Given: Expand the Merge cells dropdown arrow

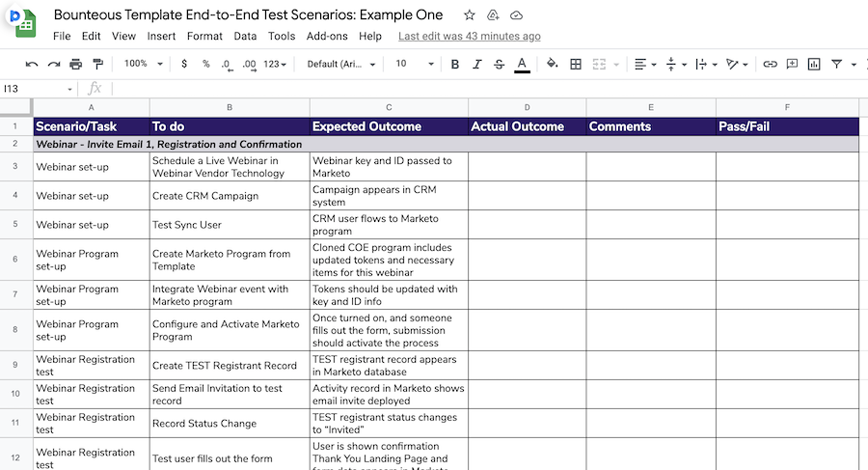Looking at the screenshot, I should pyautogui.click(x=616, y=65).
